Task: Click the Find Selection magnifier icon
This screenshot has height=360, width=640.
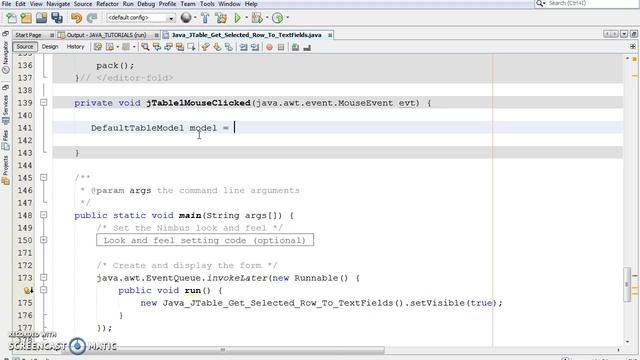Action: (145, 47)
